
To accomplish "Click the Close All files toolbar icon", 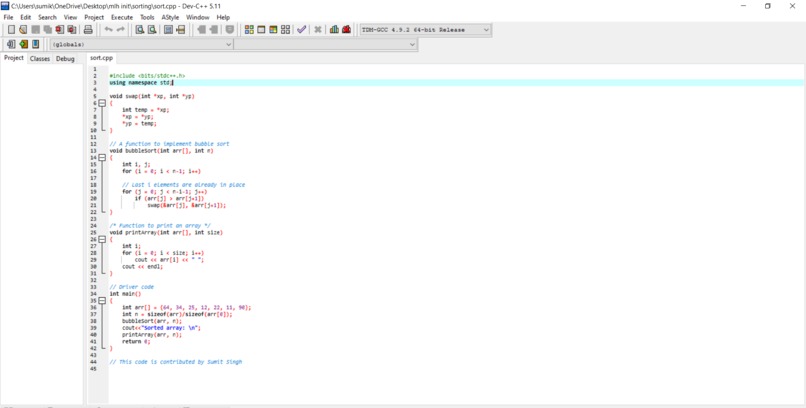I will pyautogui.click(x=72, y=30).
